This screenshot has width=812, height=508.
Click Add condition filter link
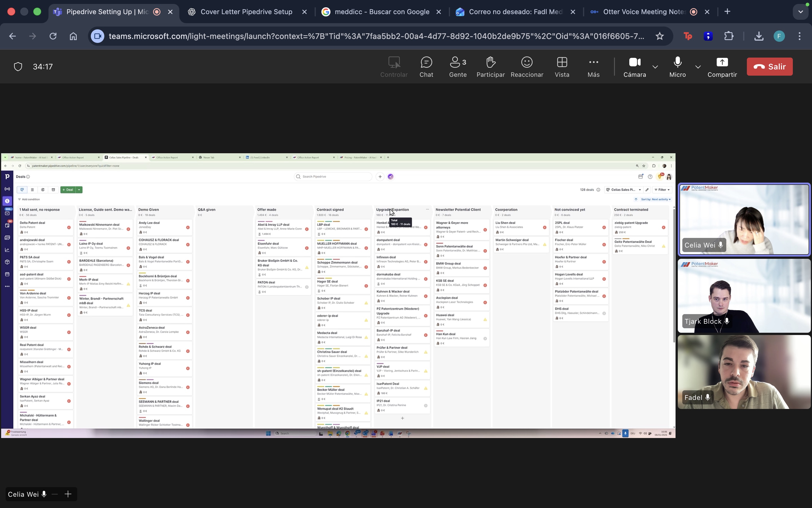(29, 199)
